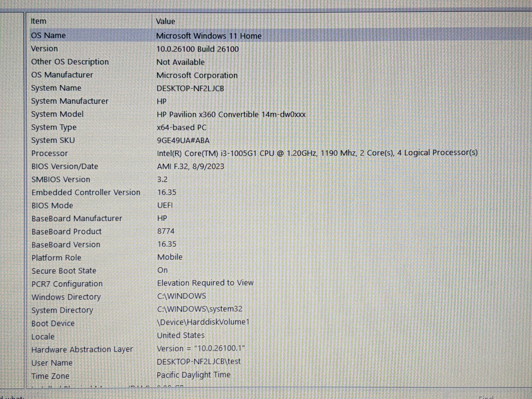Click the System Model row
This screenshot has height=399, width=532.
57,114
